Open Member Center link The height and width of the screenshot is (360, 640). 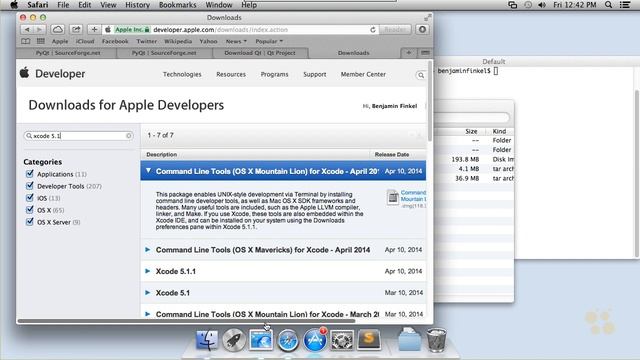[363, 74]
